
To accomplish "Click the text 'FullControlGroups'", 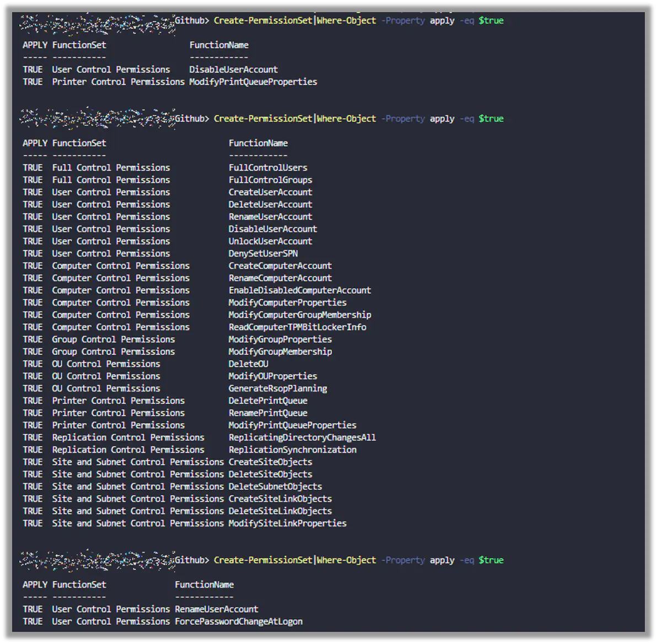I will click(270, 180).
